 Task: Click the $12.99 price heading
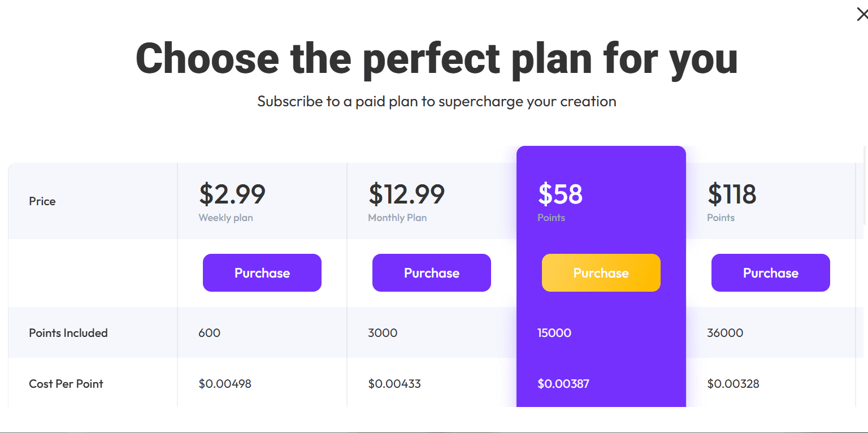tap(406, 194)
